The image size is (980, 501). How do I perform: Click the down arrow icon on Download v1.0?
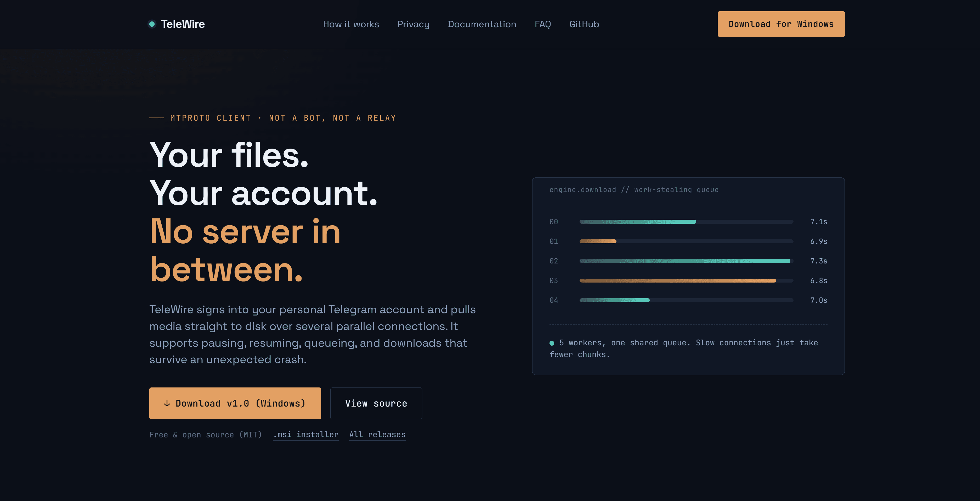tap(167, 403)
